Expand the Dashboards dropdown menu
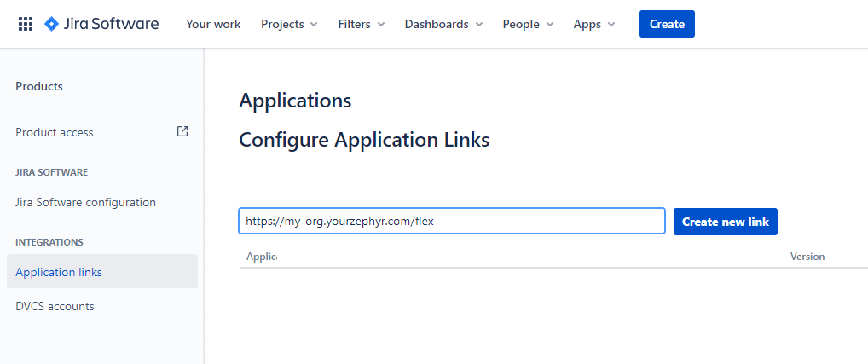This screenshot has height=364, width=868. click(x=443, y=24)
